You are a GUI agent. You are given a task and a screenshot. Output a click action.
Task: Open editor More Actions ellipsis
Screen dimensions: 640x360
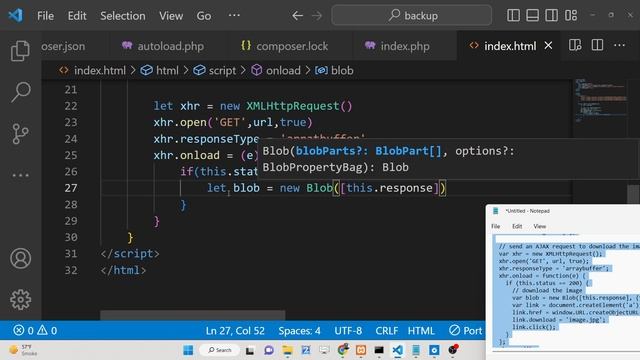[x=620, y=45]
